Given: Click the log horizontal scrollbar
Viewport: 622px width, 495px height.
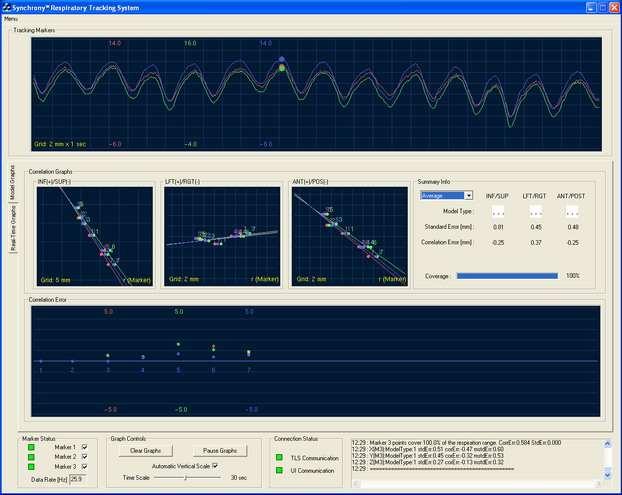Looking at the screenshot, I should coord(477,483).
